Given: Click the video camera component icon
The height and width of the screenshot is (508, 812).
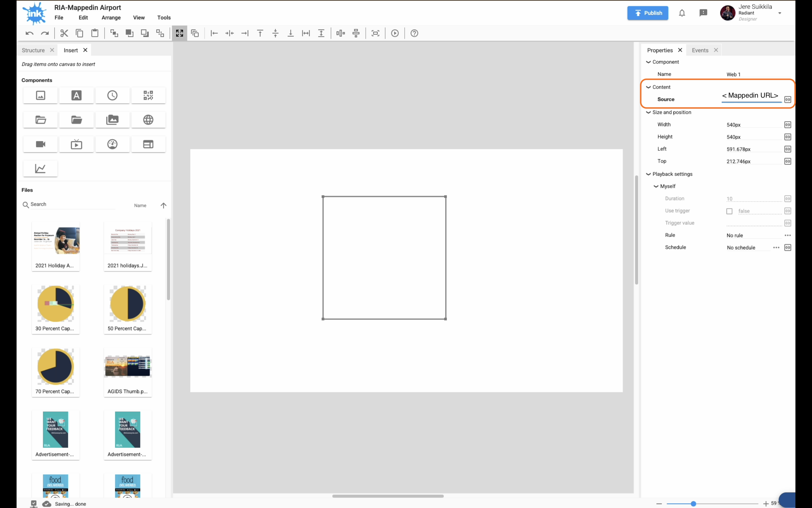Looking at the screenshot, I should [x=40, y=144].
